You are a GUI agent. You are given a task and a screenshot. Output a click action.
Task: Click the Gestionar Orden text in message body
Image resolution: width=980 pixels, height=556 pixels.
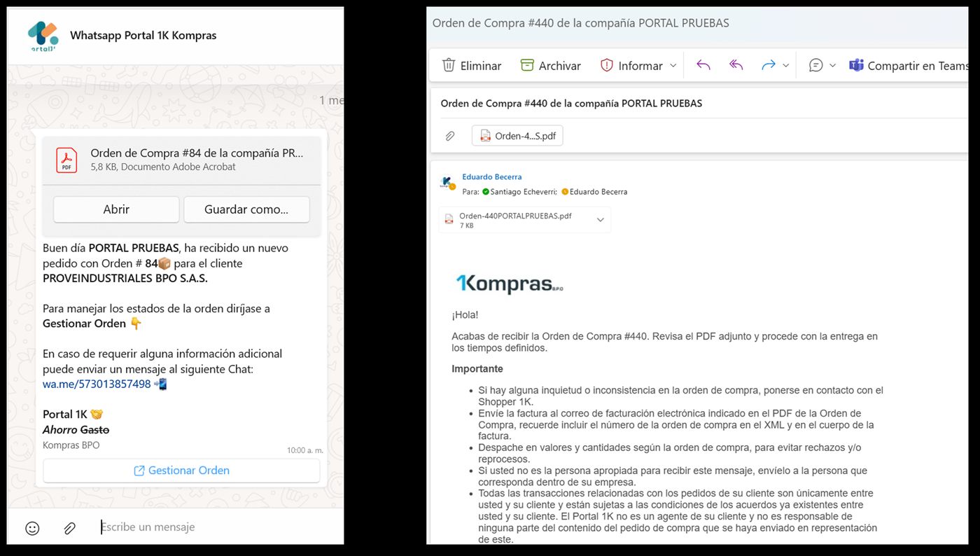(x=85, y=324)
